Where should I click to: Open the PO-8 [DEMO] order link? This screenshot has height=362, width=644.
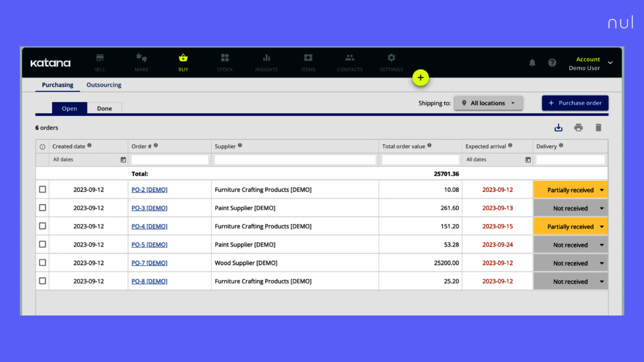point(149,281)
